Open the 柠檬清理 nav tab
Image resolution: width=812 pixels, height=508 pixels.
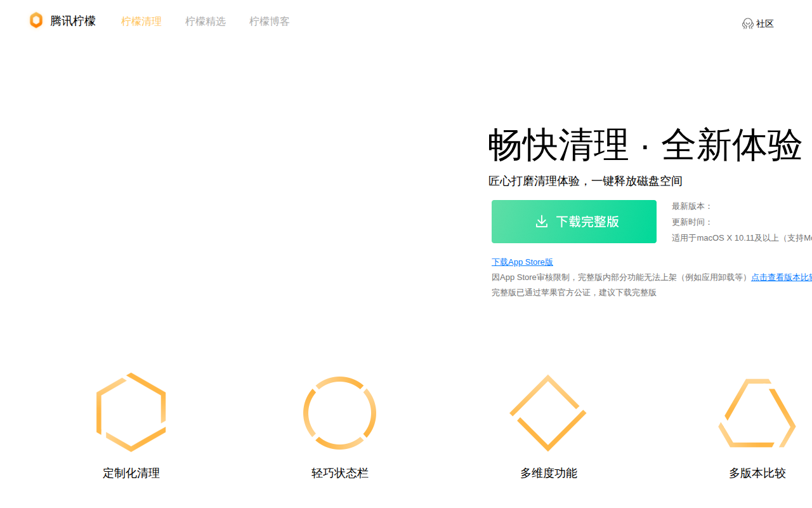pyautogui.click(x=141, y=21)
